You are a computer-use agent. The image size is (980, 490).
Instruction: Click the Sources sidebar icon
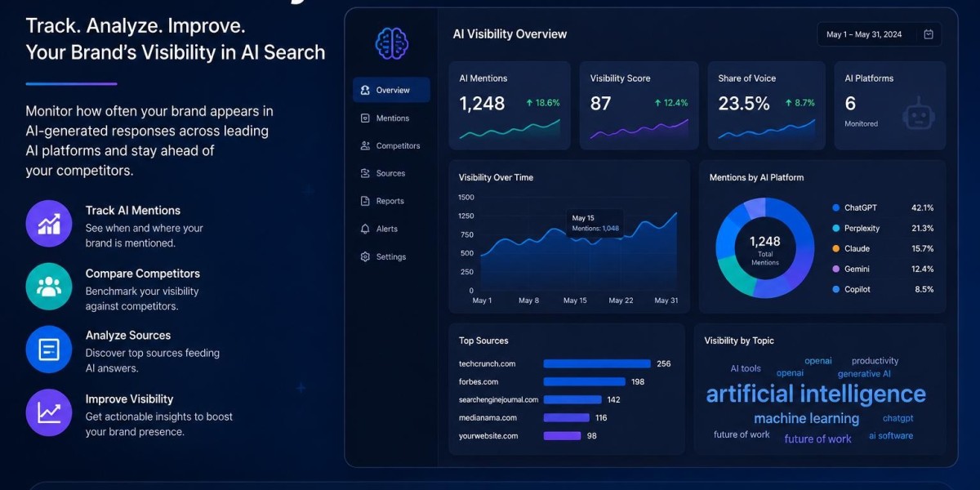point(365,173)
